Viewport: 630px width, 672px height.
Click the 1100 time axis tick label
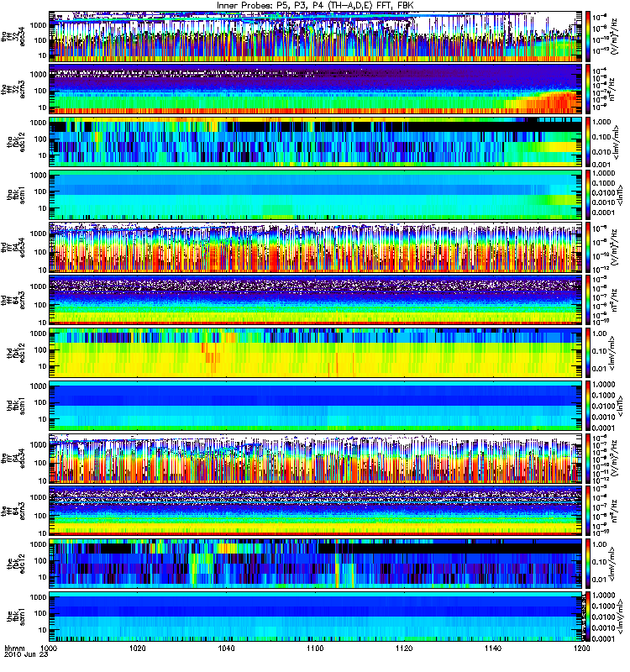[315, 648]
